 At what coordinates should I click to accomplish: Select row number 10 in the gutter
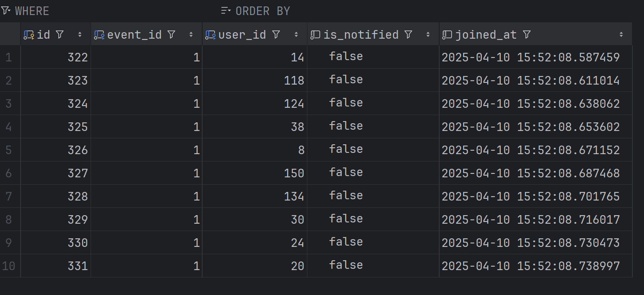pos(9,266)
